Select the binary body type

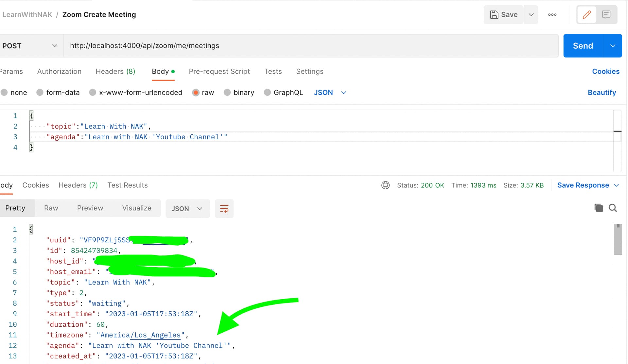coord(227,93)
